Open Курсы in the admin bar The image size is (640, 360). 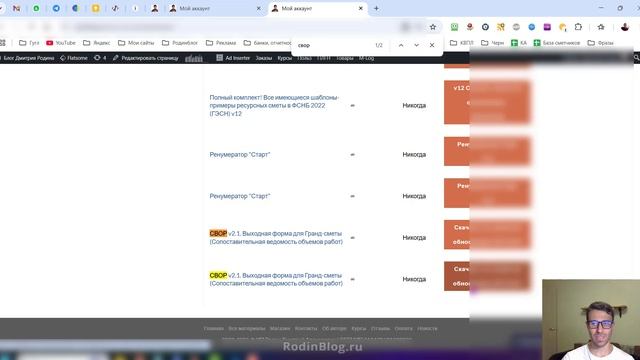point(284,58)
